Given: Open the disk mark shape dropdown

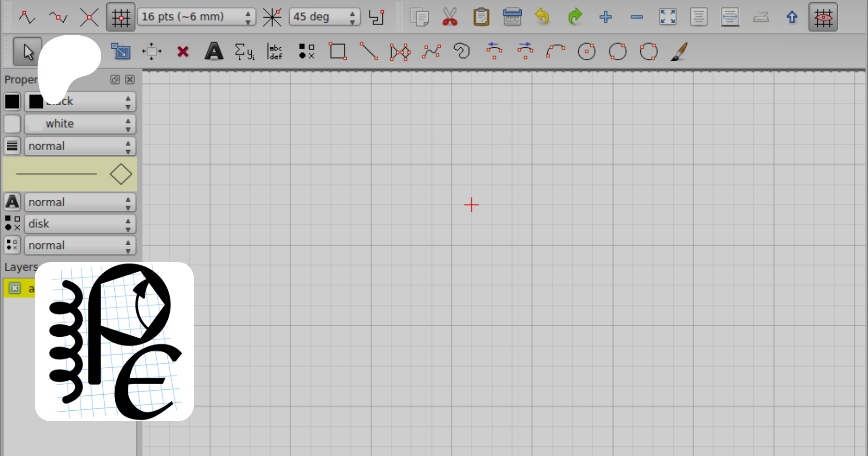Looking at the screenshot, I should [x=80, y=224].
